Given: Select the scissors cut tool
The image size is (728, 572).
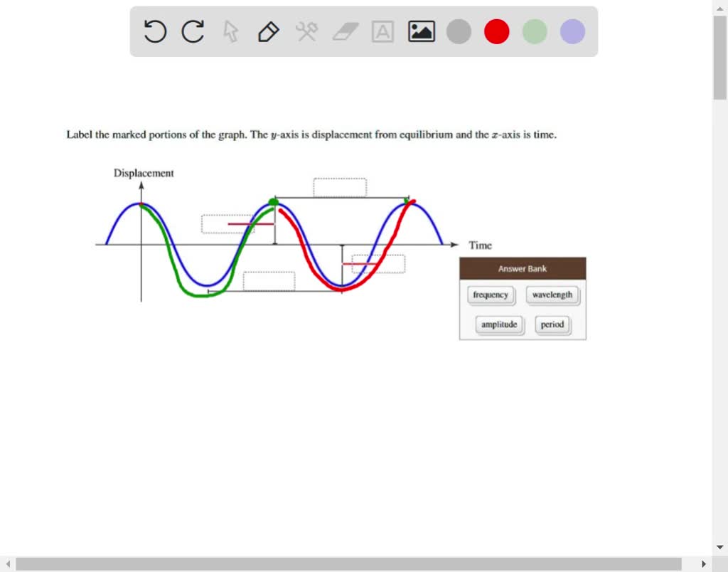Looking at the screenshot, I should pos(306,31).
